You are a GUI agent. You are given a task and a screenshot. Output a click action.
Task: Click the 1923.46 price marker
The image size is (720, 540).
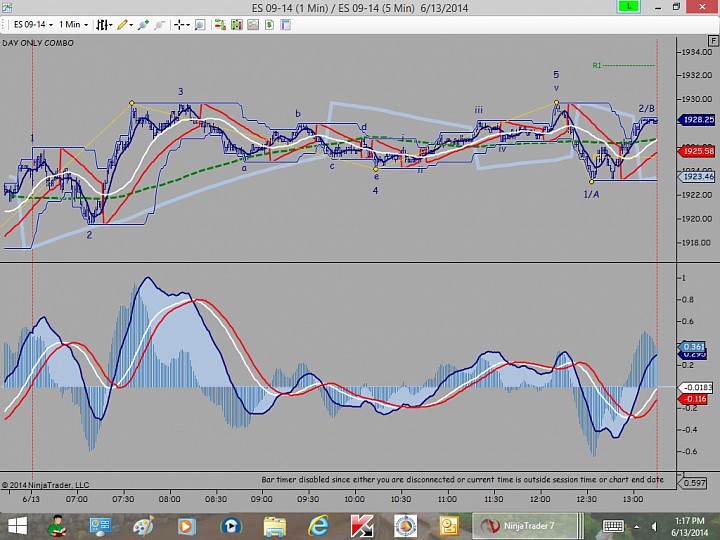pos(696,176)
